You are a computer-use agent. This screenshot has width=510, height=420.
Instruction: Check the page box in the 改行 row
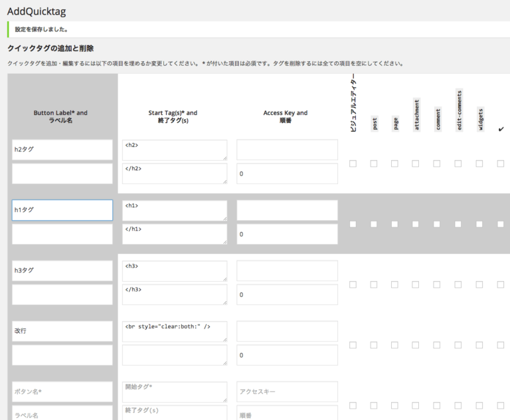point(394,345)
